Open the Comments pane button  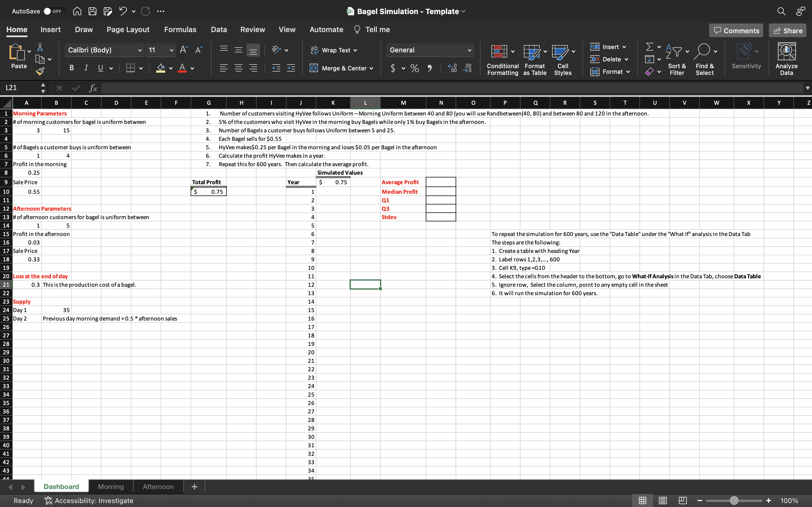(736, 31)
